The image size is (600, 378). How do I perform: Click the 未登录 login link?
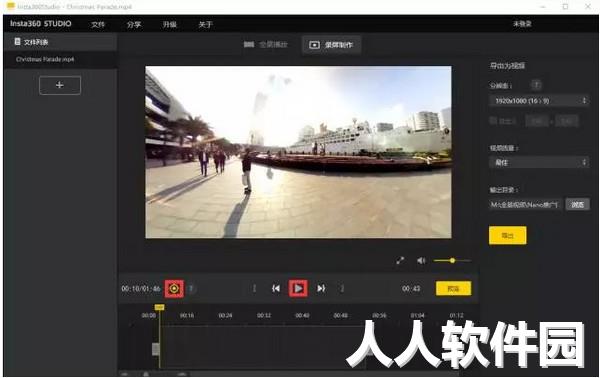click(522, 24)
